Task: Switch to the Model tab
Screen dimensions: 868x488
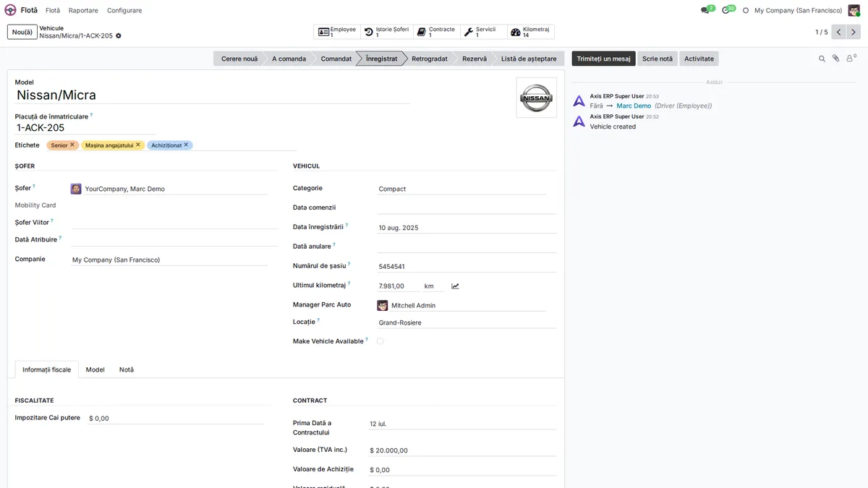Action: (x=95, y=369)
